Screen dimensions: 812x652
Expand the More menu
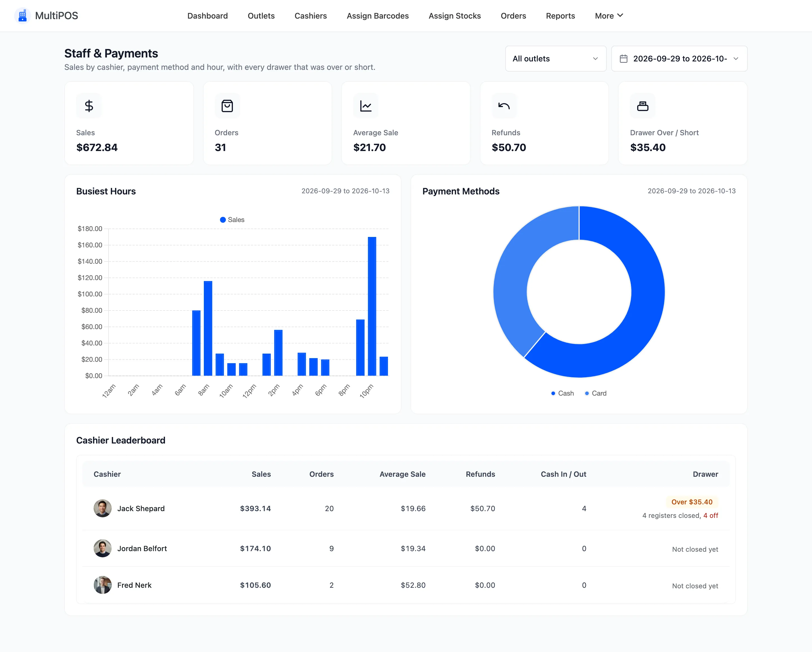click(609, 16)
